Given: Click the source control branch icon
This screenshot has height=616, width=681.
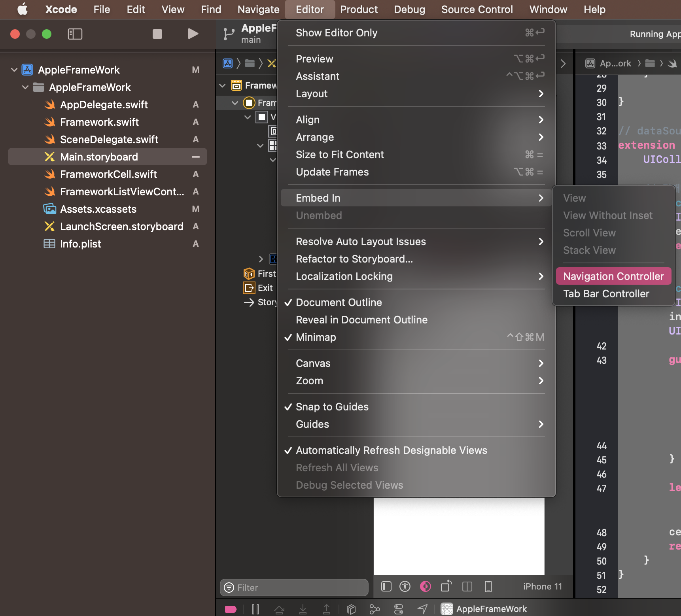Looking at the screenshot, I should (229, 34).
